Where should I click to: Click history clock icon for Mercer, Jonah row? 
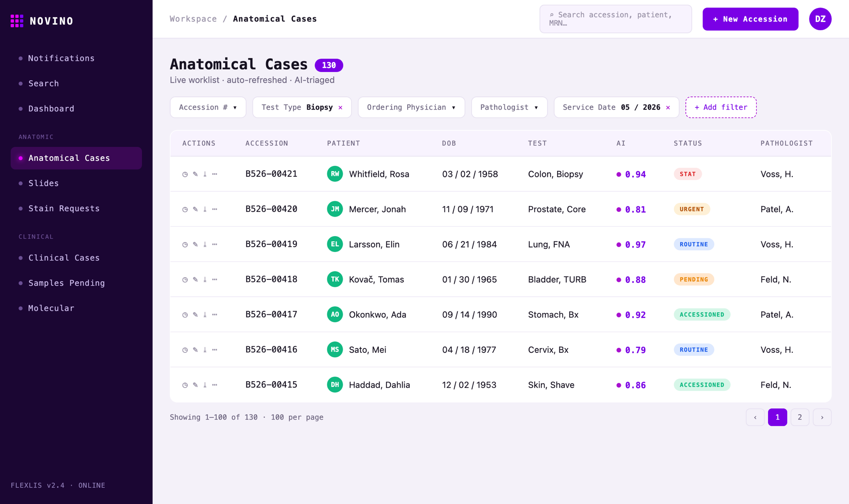tap(185, 209)
